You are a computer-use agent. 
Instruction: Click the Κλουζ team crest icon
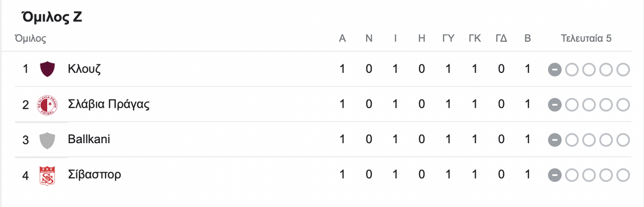pyautogui.click(x=47, y=69)
